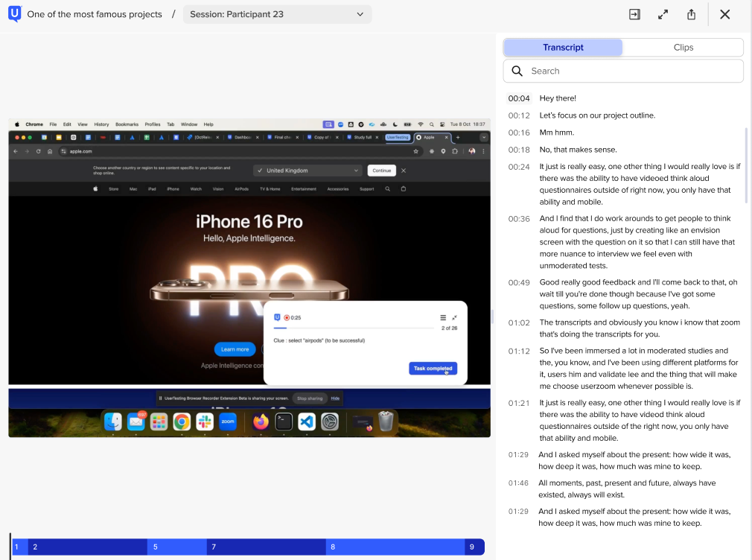Viewport: 752px width, 560px height.
Task: Select the line starting 'And I find that I do work arounds'
Action: point(637,242)
